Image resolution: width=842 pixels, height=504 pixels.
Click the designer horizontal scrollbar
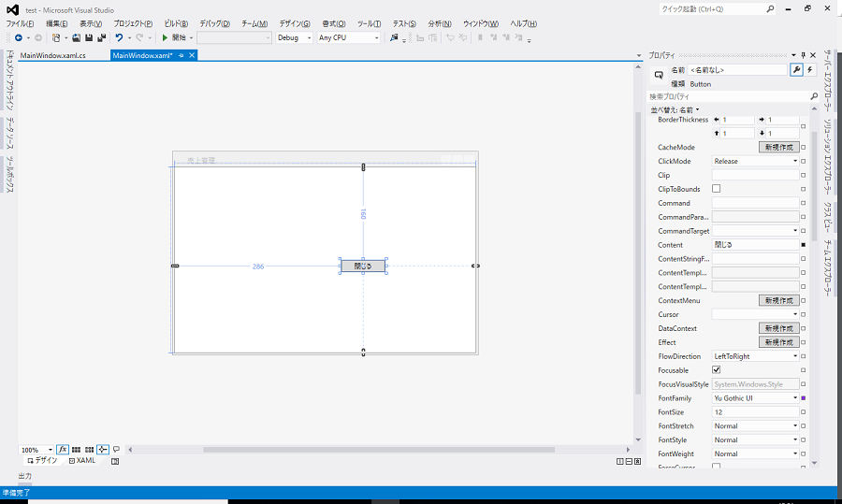click(x=379, y=450)
